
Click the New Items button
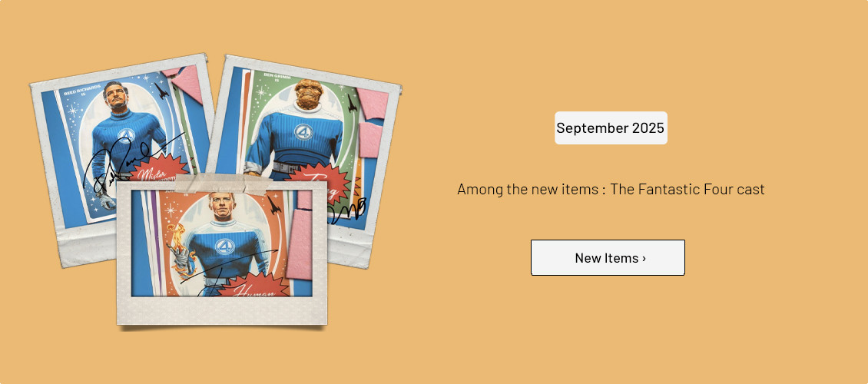point(607,258)
